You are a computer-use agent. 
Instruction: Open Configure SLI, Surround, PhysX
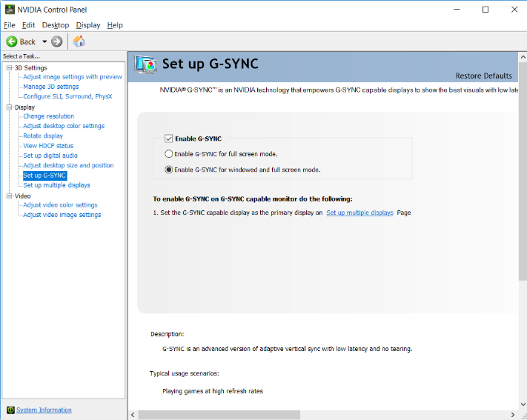tap(67, 96)
